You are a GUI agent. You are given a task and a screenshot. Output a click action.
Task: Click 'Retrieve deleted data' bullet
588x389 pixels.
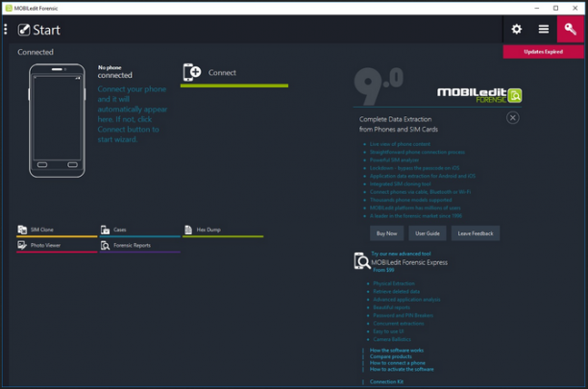click(x=397, y=292)
